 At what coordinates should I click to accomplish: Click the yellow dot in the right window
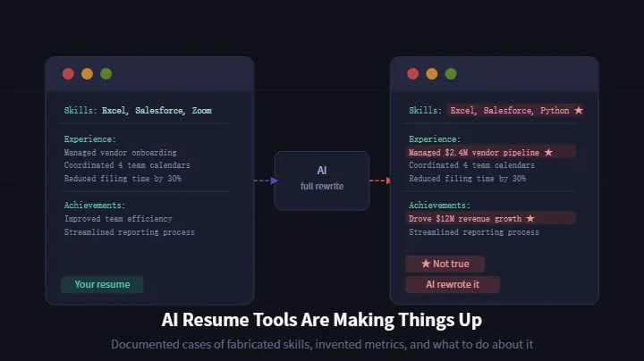click(x=431, y=74)
